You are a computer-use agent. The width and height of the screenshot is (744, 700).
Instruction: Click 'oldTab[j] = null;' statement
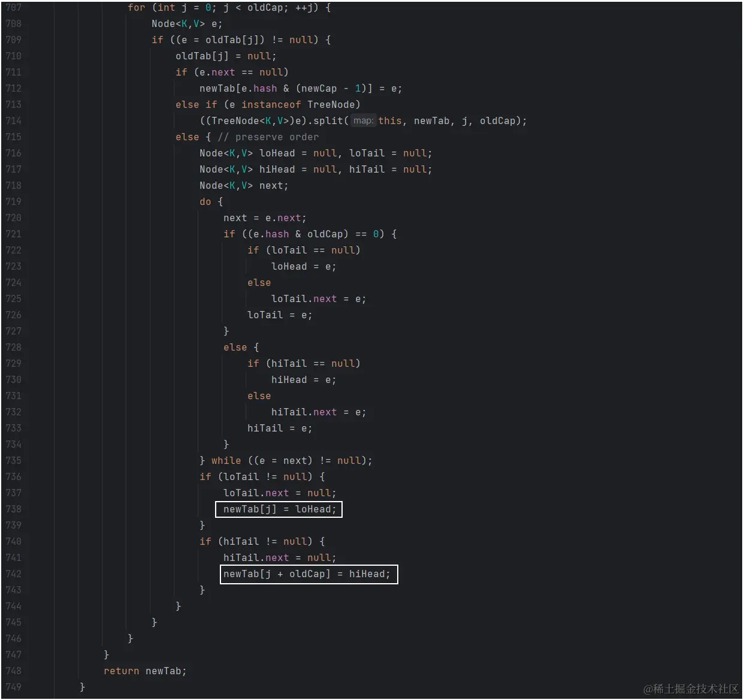tap(226, 56)
